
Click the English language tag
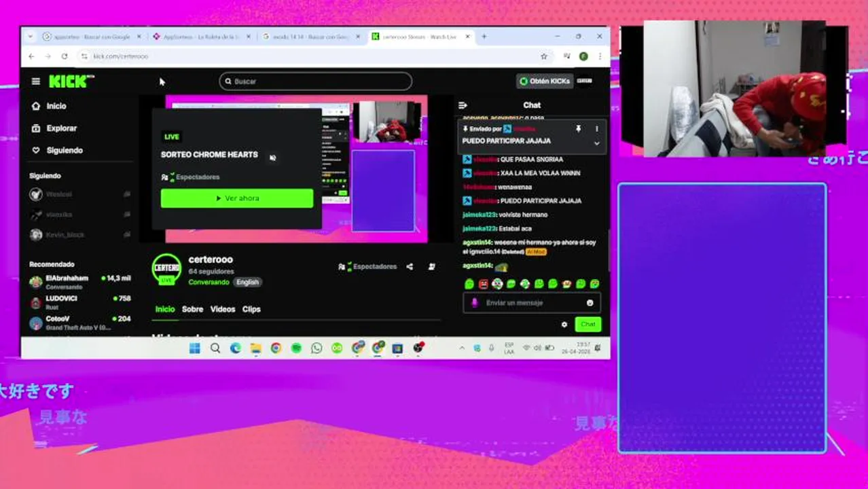click(x=247, y=282)
